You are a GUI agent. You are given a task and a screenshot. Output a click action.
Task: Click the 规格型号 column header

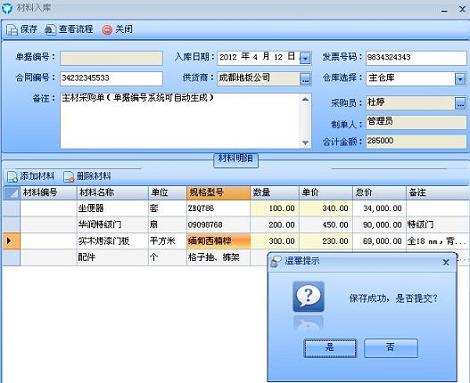[218, 193]
